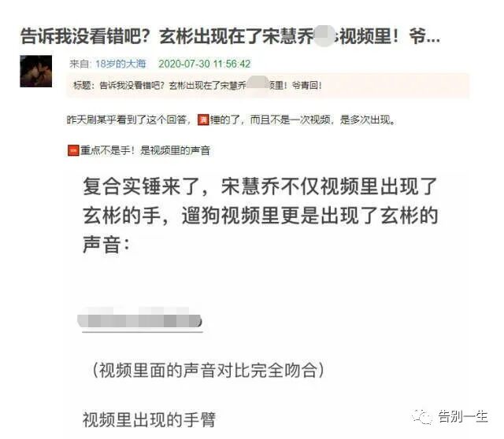The height and width of the screenshot is (439, 504).
Task: Click the red icon before 锤的了
Action: click(x=203, y=120)
